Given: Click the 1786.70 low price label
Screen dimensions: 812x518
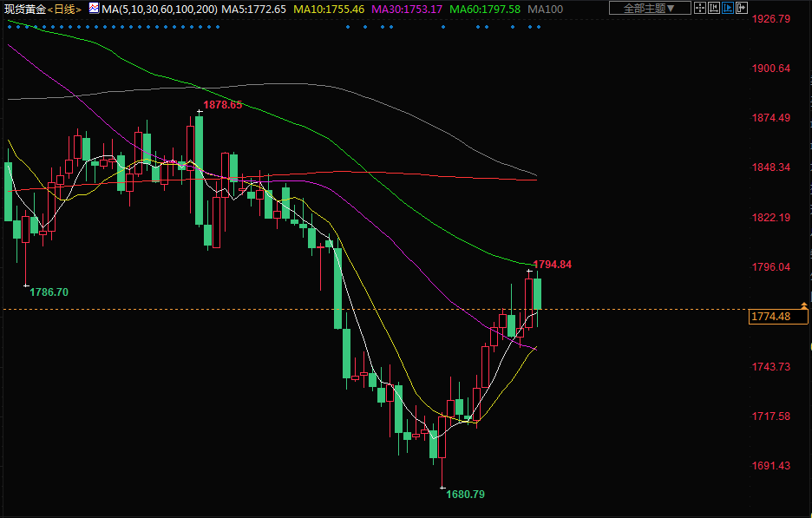Looking at the screenshot, I should [49, 292].
